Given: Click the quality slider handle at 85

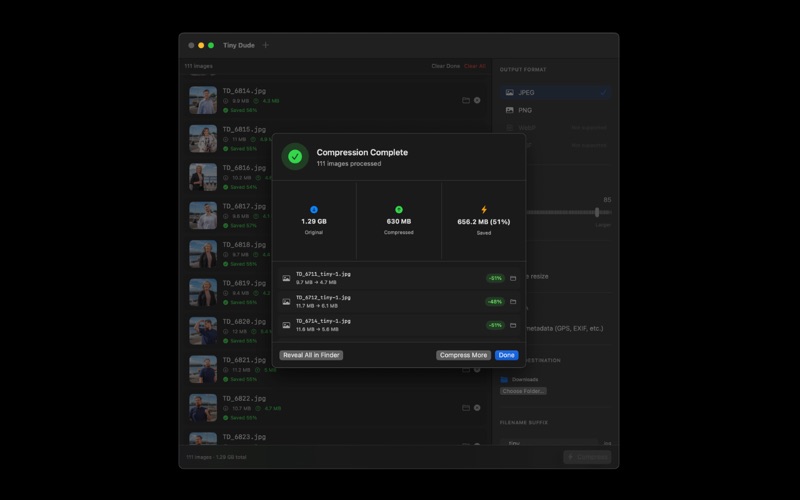Looking at the screenshot, I should pyautogui.click(x=597, y=212).
